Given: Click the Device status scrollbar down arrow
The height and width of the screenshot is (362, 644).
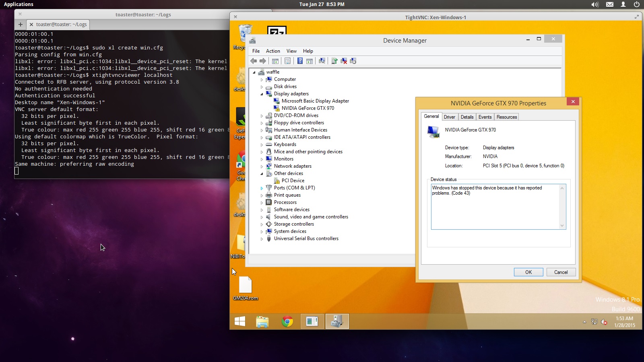Looking at the screenshot, I should pos(562,226).
